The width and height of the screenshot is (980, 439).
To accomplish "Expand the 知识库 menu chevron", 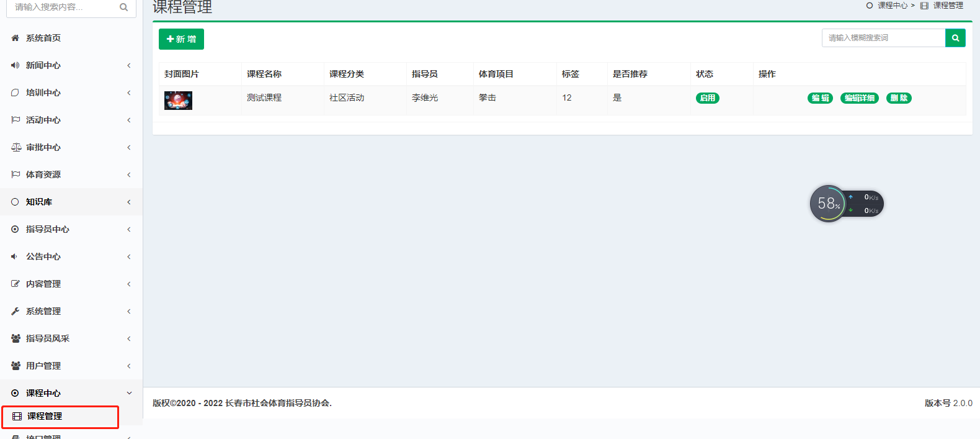I will point(129,202).
